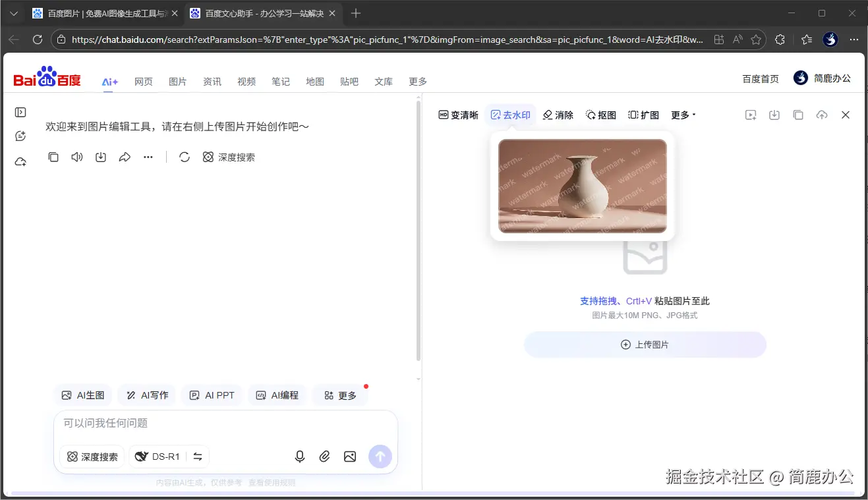Toggle 深度搜索 beside the regenerate icon
The image size is (868, 500).
click(x=229, y=157)
